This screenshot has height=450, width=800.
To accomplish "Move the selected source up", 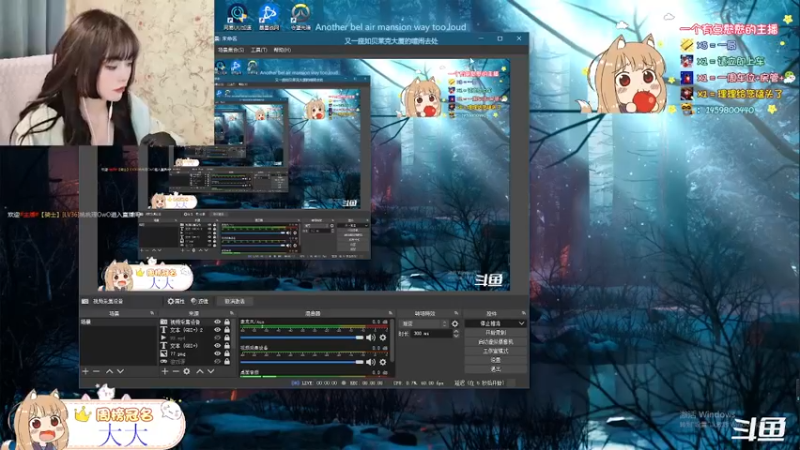I will point(200,371).
